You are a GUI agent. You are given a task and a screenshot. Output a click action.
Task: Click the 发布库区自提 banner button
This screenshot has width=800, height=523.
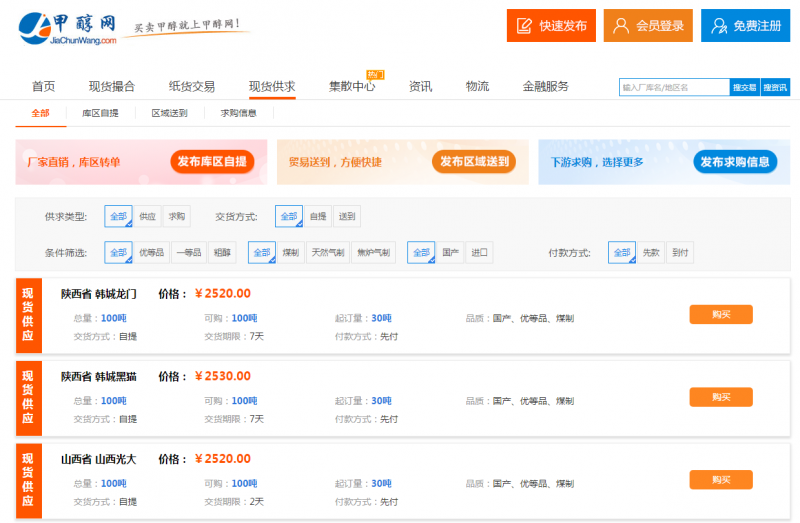pos(212,162)
